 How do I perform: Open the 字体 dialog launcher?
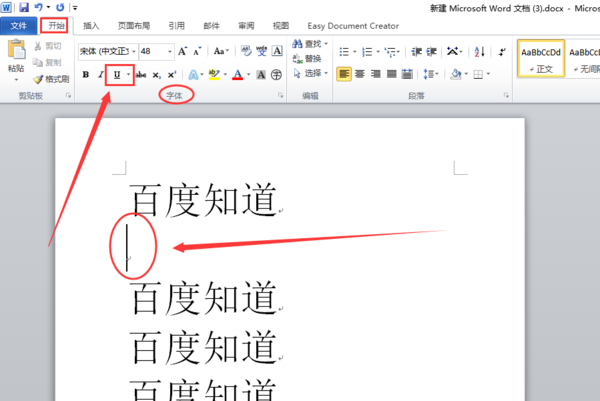point(280,95)
